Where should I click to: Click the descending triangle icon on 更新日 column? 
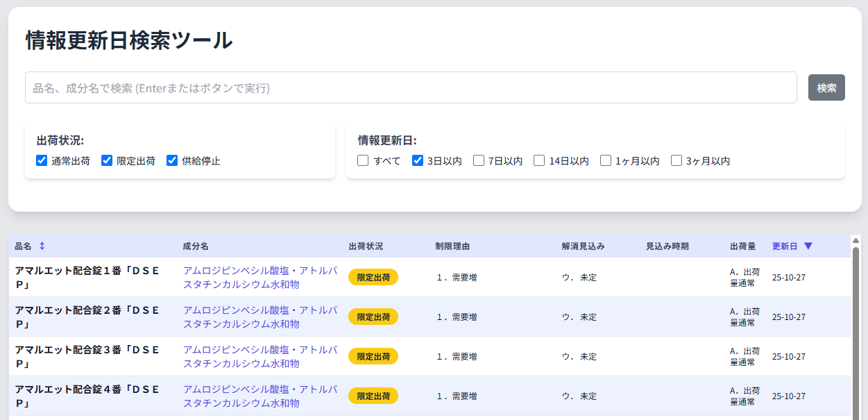click(x=810, y=246)
